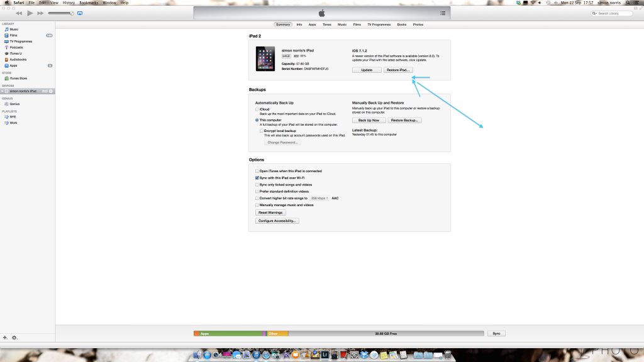This screenshot has height=362, width=644.
Task: Open the Up Next list icon
Action: (443, 13)
